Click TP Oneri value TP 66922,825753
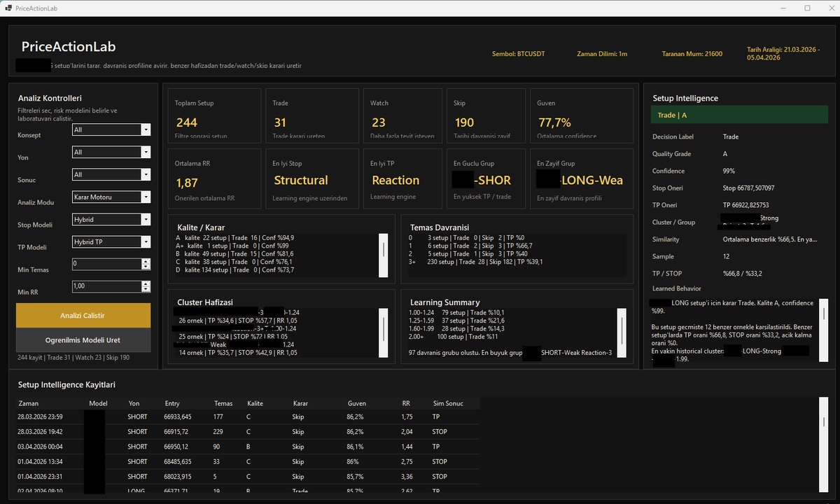This screenshot has height=504, width=840. click(746, 205)
